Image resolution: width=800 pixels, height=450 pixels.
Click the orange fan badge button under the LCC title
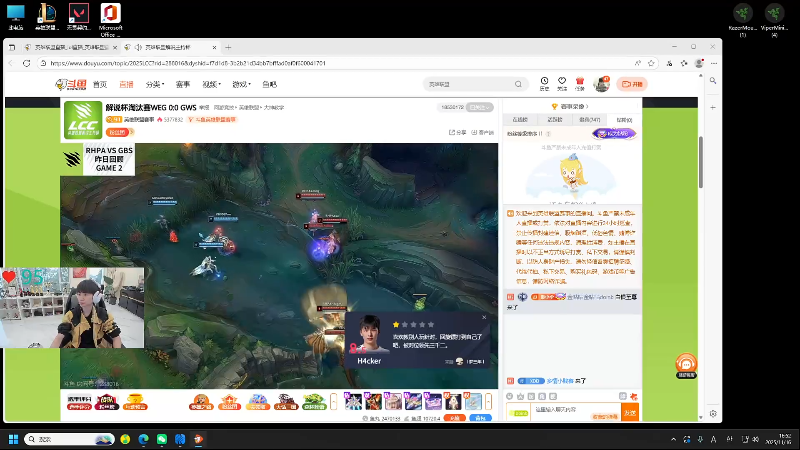[x=119, y=132]
